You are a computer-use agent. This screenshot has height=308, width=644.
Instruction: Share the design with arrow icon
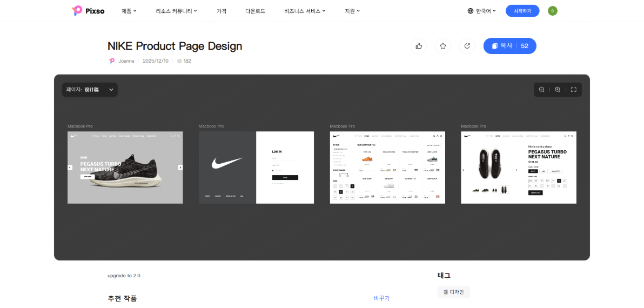(x=467, y=46)
